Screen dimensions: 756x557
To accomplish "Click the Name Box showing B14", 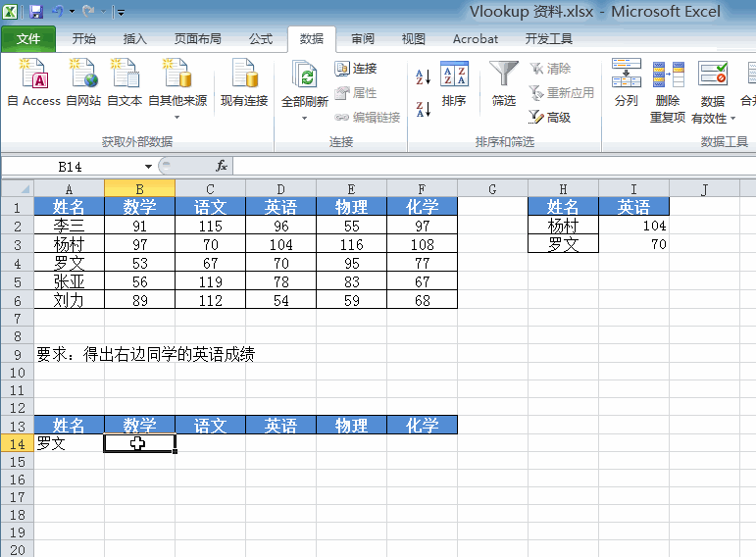I will (x=71, y=167).
